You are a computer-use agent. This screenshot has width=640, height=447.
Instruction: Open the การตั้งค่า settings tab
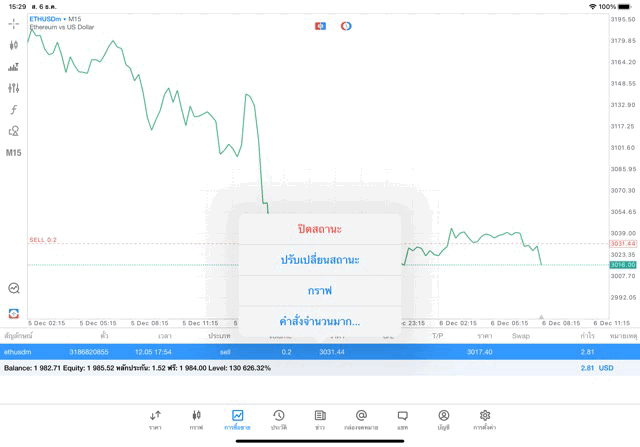click(485, 419)
